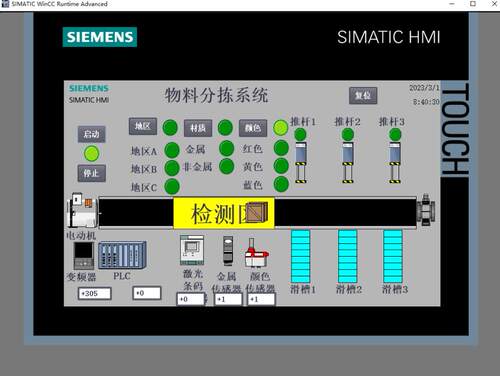Click the date text 2023/3/1
Viewport: 500px width, 376px height.
click(424, 88)
